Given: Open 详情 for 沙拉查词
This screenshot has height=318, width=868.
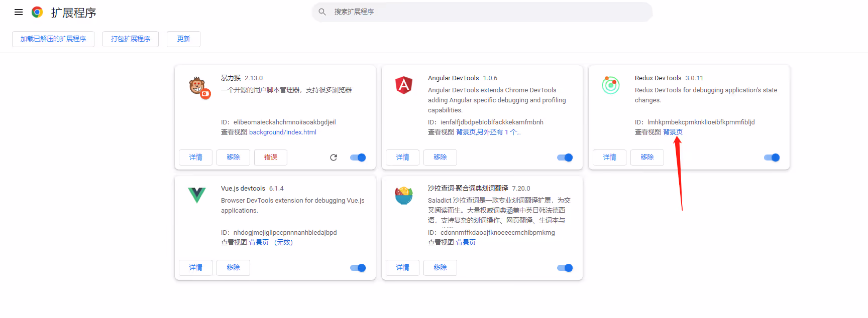Looking at the screenshot, I should tap(402, 268).
